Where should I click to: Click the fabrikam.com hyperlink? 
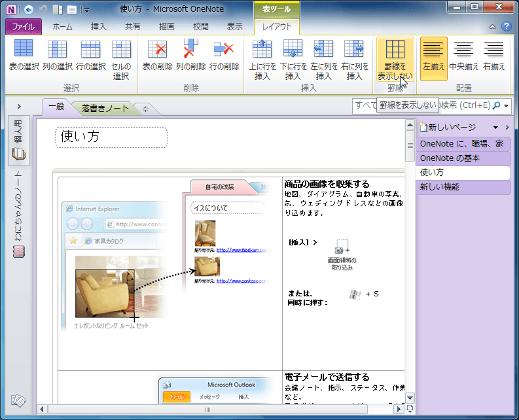[243, 250]
